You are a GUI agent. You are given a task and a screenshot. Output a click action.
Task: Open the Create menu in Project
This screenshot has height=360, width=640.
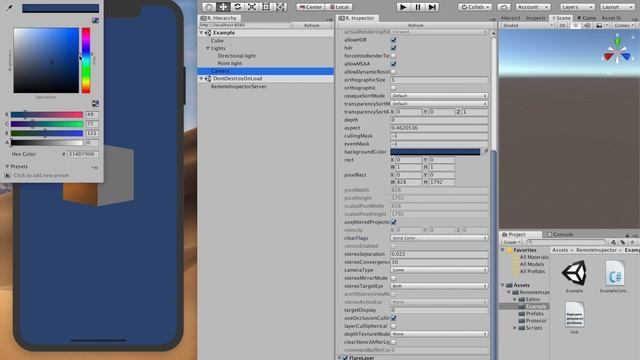coord(510,242)
